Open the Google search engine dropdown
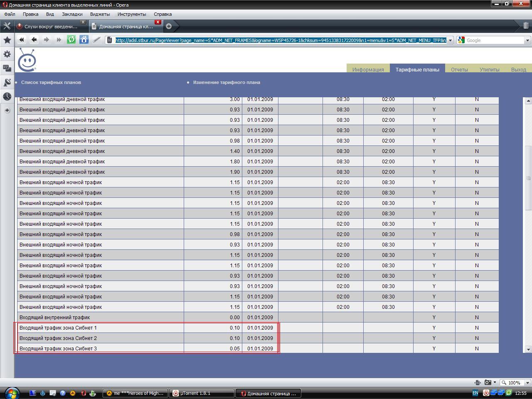 [x=527, y=40]
